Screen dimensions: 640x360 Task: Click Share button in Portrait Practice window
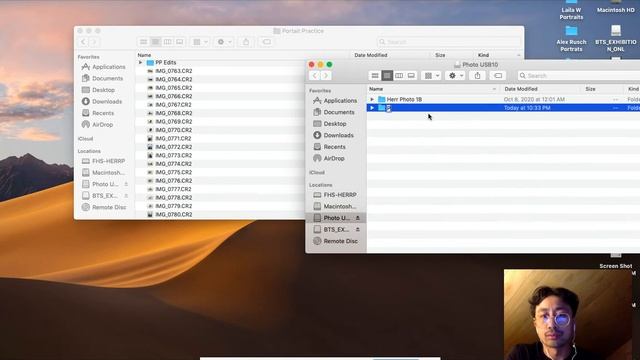246,42
